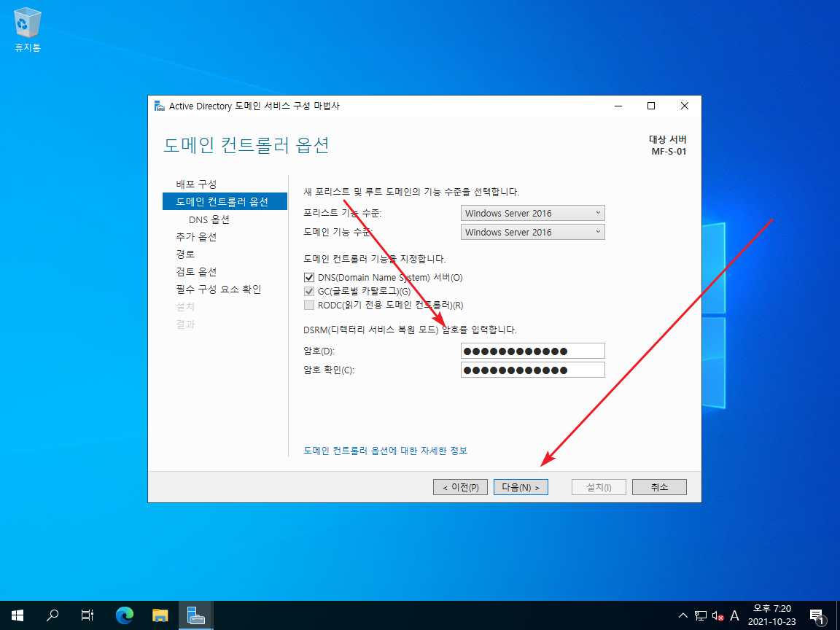Show hidden system tray icons
840x630 pixels.
[x=683, y=615]
